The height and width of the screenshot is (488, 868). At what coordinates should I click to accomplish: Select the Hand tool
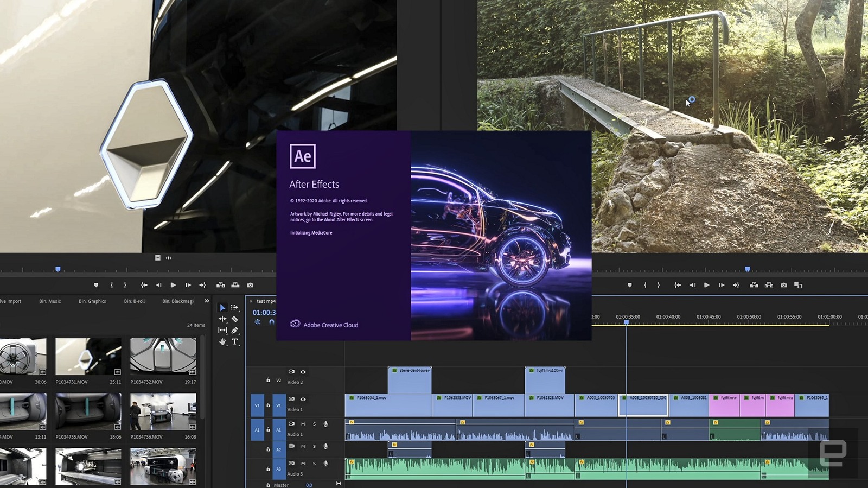pyautogui.click(x=222, y=342)
